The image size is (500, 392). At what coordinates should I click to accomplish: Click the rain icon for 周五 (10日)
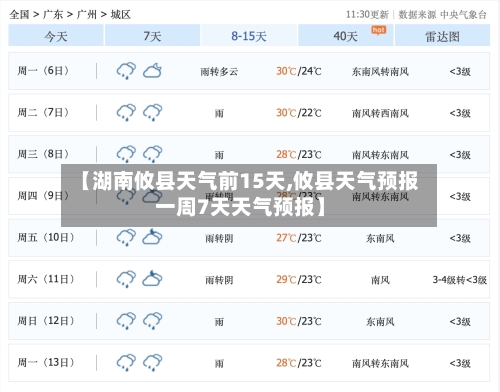point(126,237)
